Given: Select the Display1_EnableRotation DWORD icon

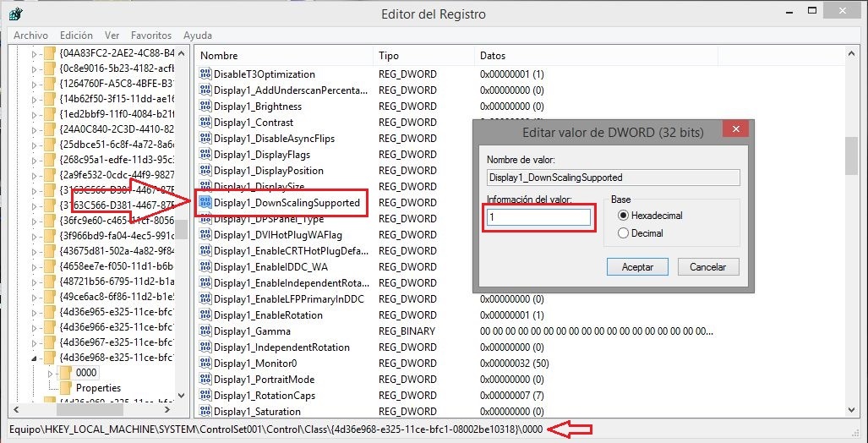Looking at the screenshot, I should tap(205, 315).
